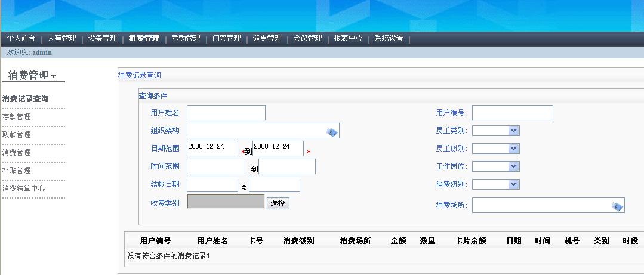The height and width of the screenshot is (275, 644).
Task: Click the 机号 column header
Action: (572, 241)
